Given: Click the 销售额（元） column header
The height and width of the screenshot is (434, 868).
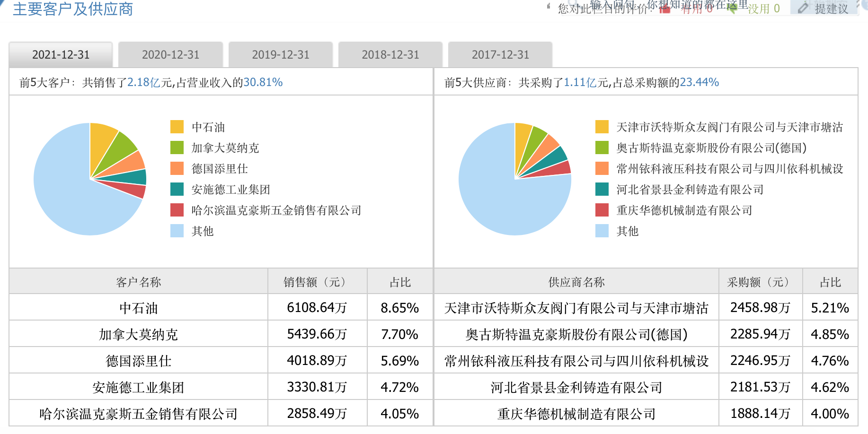Looking at the screenshot, I should pos(318,282).
